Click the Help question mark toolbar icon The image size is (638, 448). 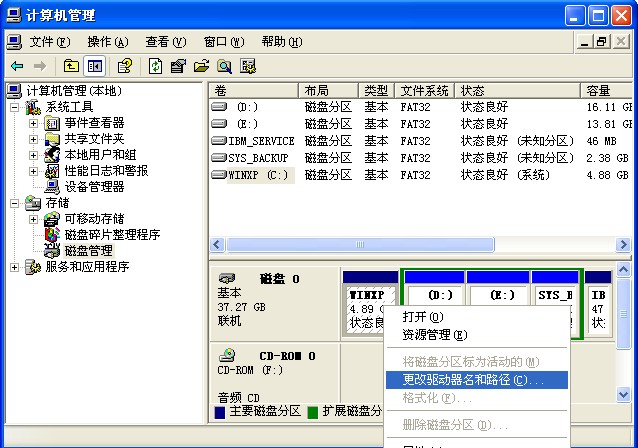pyautogui.click(x=125, y=66)
